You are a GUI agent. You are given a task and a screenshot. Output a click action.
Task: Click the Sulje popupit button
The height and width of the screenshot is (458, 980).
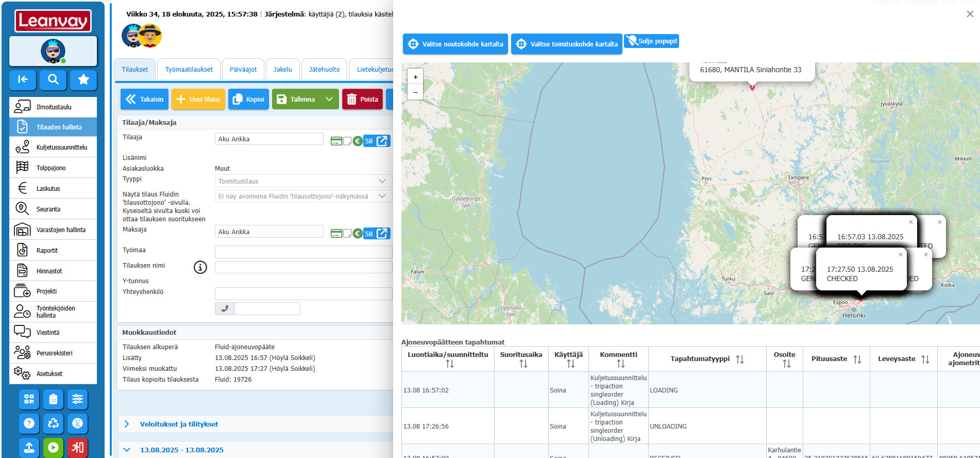pos(651,41)
